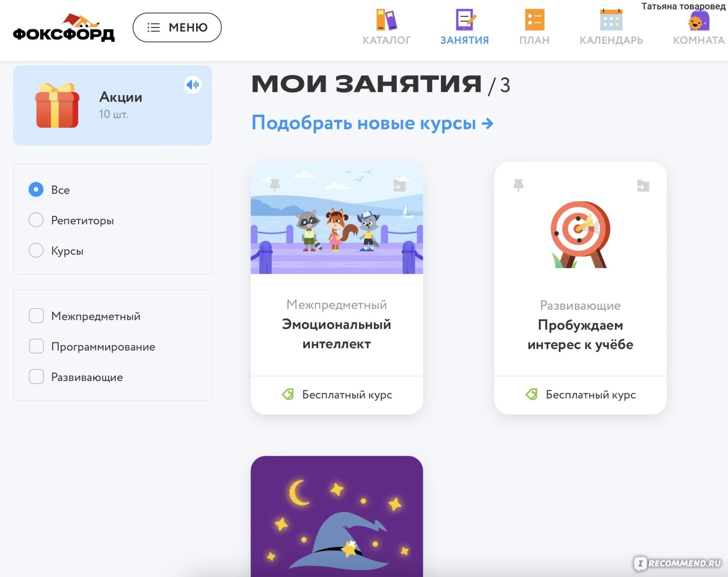Go to the ЗАНЯТИЯ notebook icon
Image resolution: width=728 pixels, height=577 pixels.
coord(465,20)
